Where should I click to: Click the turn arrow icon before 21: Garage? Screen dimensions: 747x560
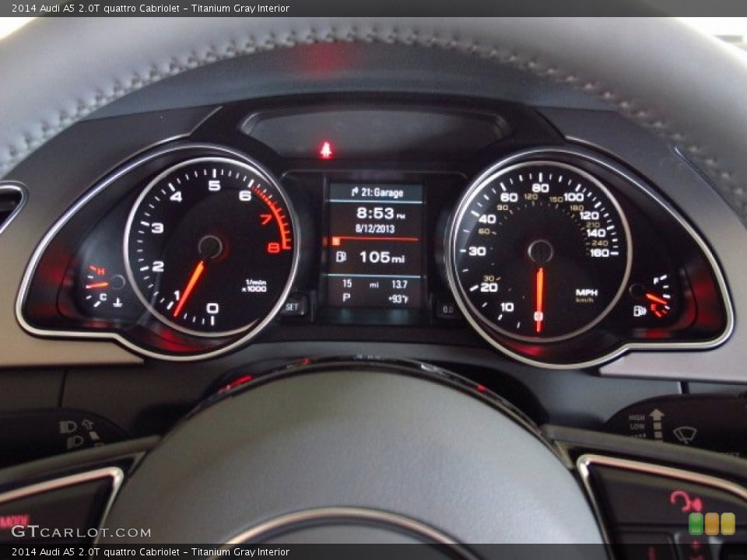(355, 191)
